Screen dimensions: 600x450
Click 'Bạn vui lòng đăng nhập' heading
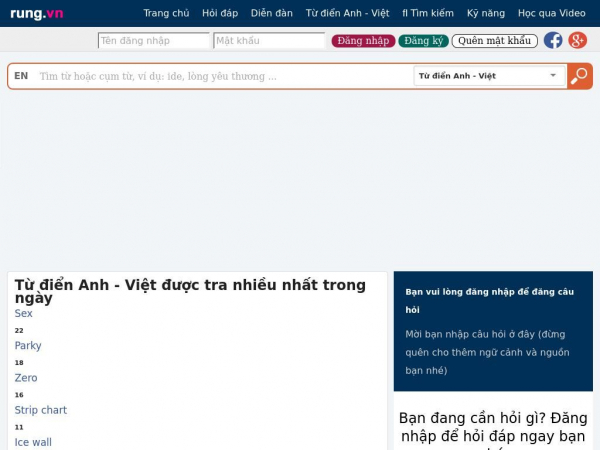click(x=489, y=301)
